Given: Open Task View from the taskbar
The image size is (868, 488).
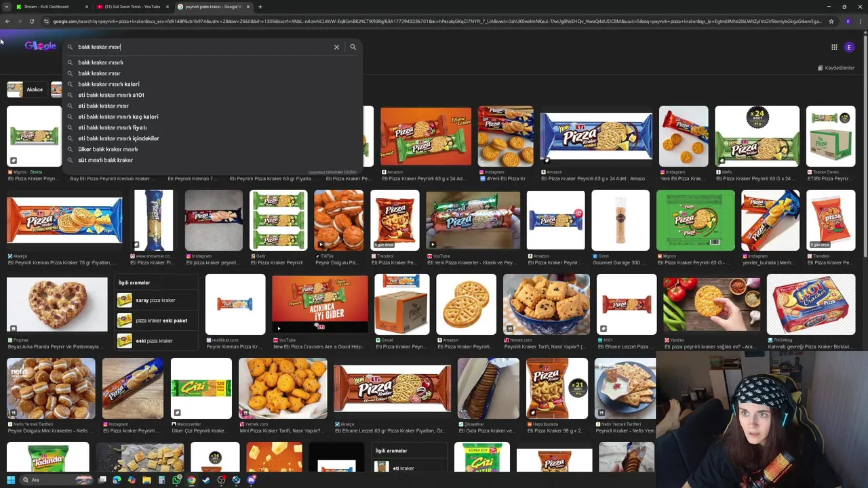Looking at the screenshot, I should pos(102,480).
